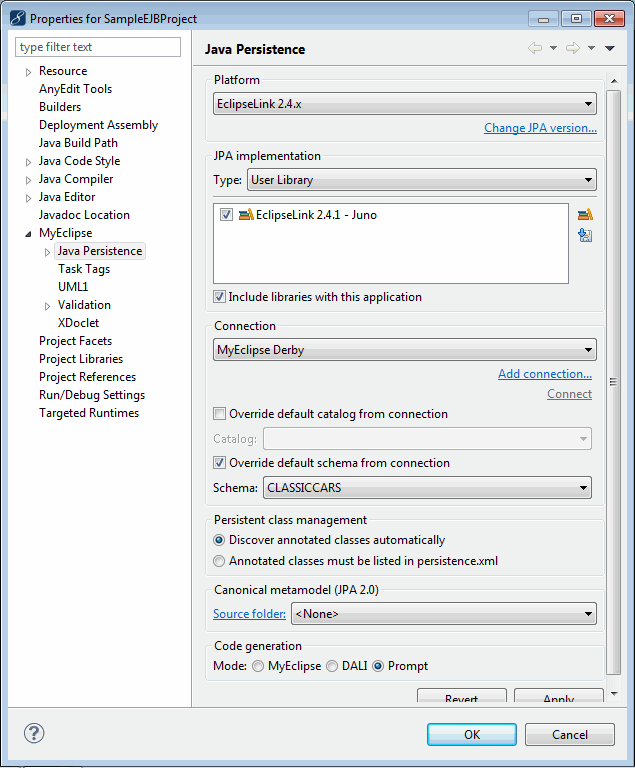Click the Help question mark icon
Viewport: 635px width, 768px height.
(x=34, y=734)
